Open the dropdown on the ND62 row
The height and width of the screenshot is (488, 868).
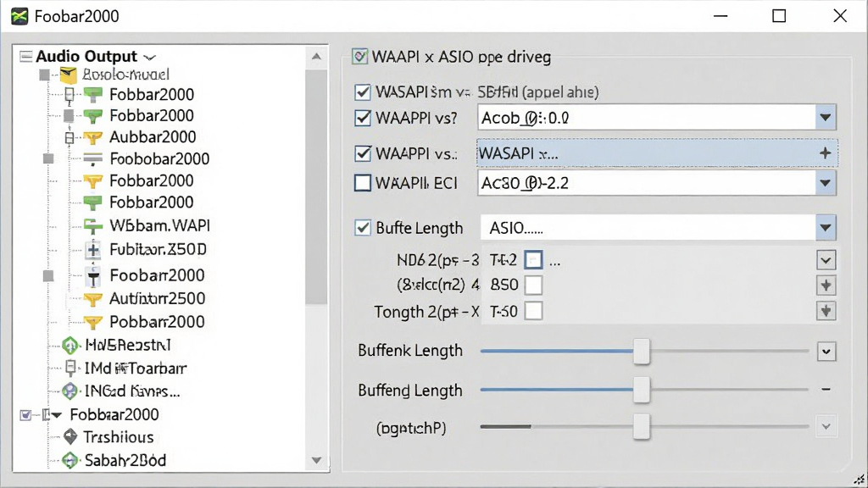826,260
